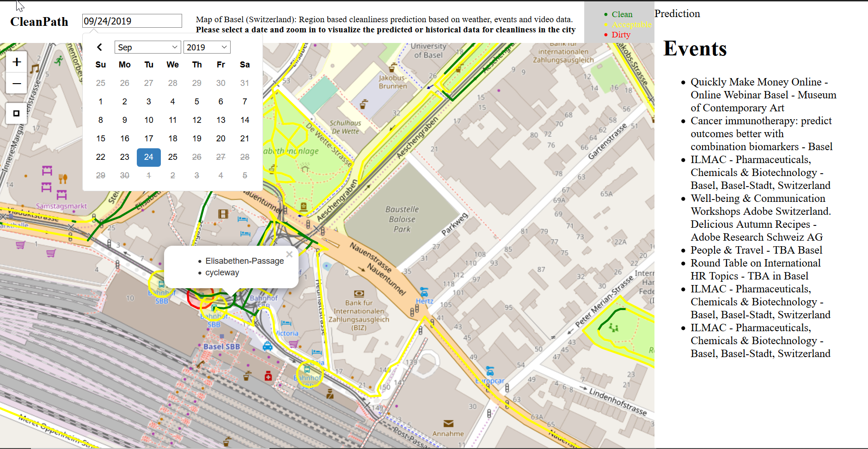Choose day 22 in the datepicker
This screenshot has width=868, height=449.
pyautogui.click(x=101, y=157)
